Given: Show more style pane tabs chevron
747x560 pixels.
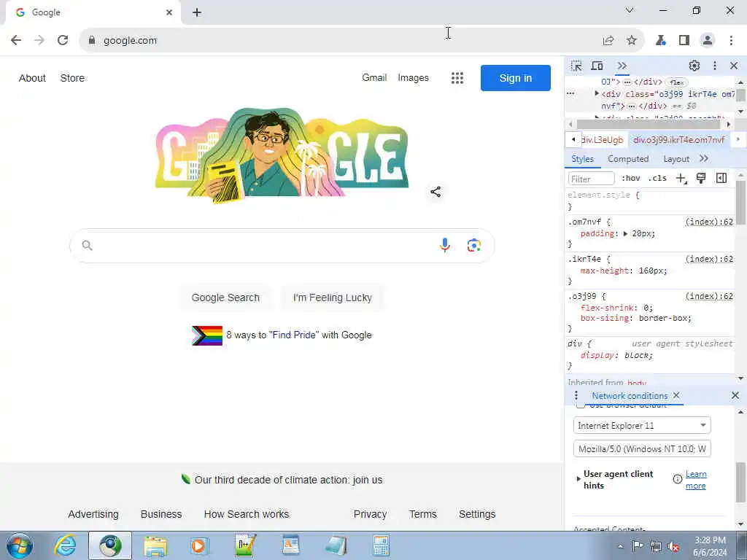Looking at the screenshot, I should point(704,158).
